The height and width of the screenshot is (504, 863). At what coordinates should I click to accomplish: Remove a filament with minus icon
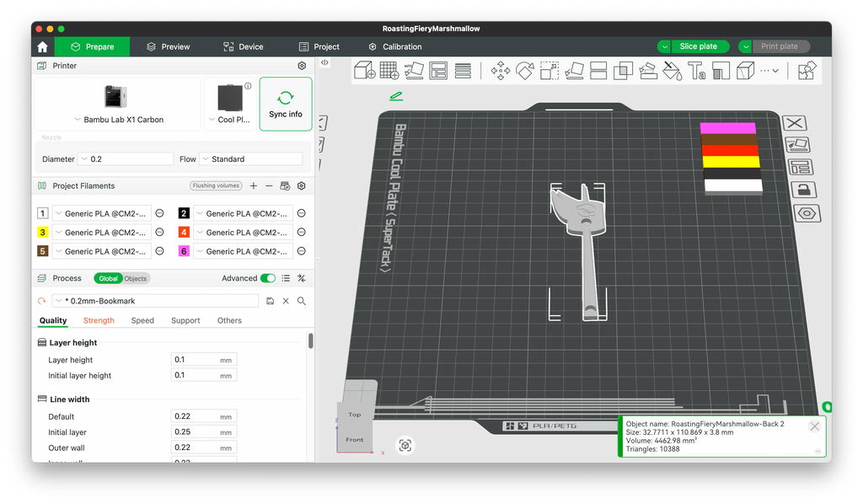[x=269, y=186]
